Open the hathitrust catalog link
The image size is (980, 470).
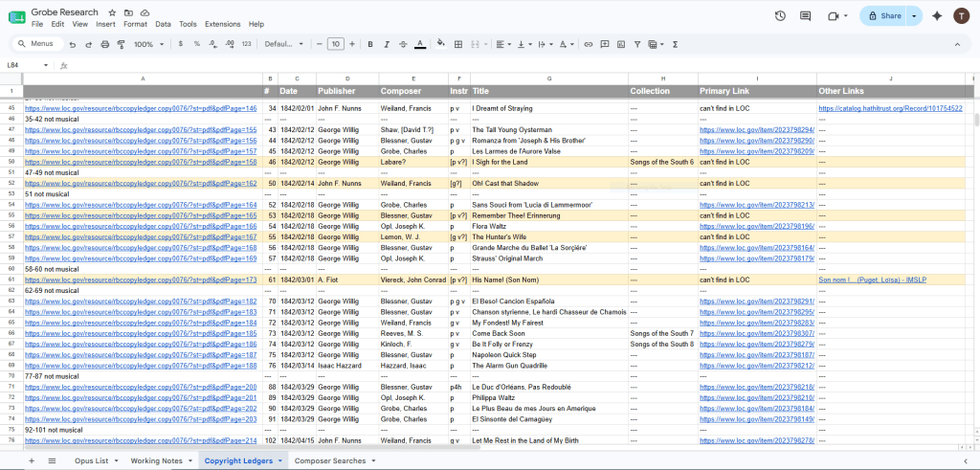[x=890, y=108]
